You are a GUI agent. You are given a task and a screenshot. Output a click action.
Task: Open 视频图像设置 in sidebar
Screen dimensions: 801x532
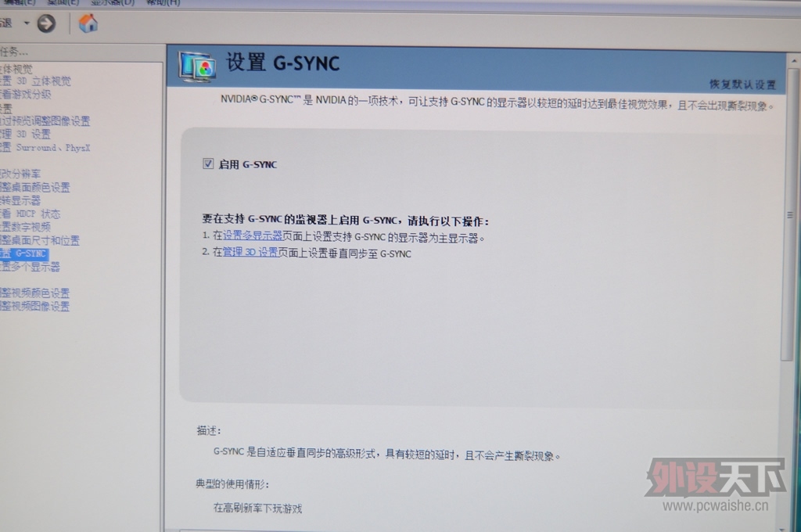(34, 306)
